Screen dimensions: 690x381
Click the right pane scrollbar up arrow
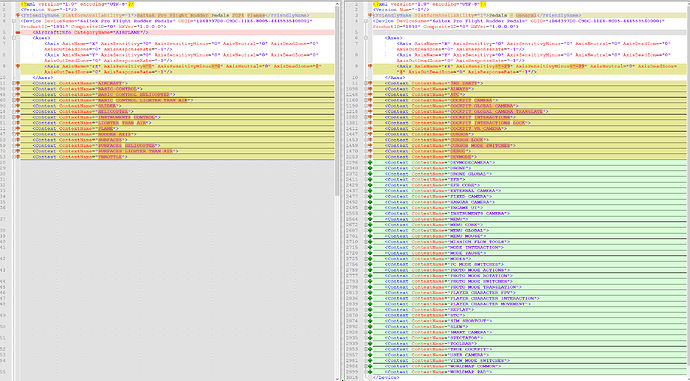[688, 4]
